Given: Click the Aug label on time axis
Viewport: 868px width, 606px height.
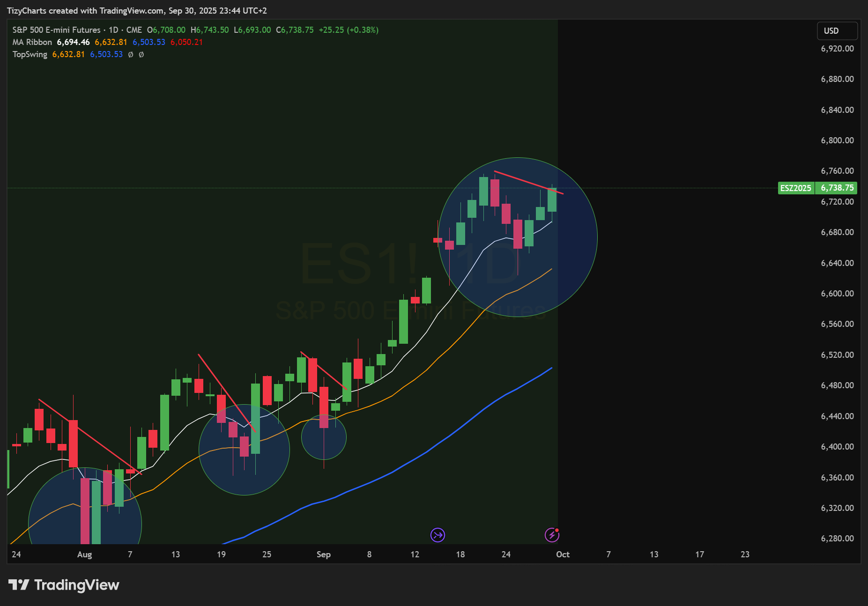Looking at the screenshot, I should coord(84,554).
